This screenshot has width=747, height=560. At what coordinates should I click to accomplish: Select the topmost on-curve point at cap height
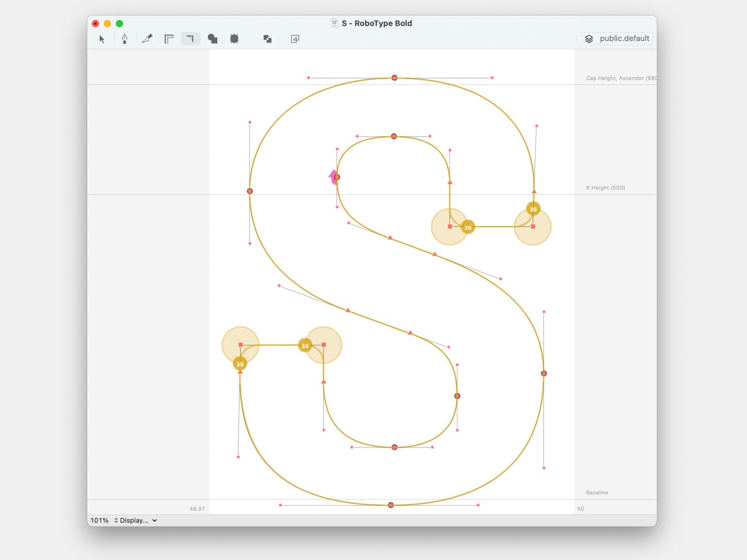pos(394,78)
